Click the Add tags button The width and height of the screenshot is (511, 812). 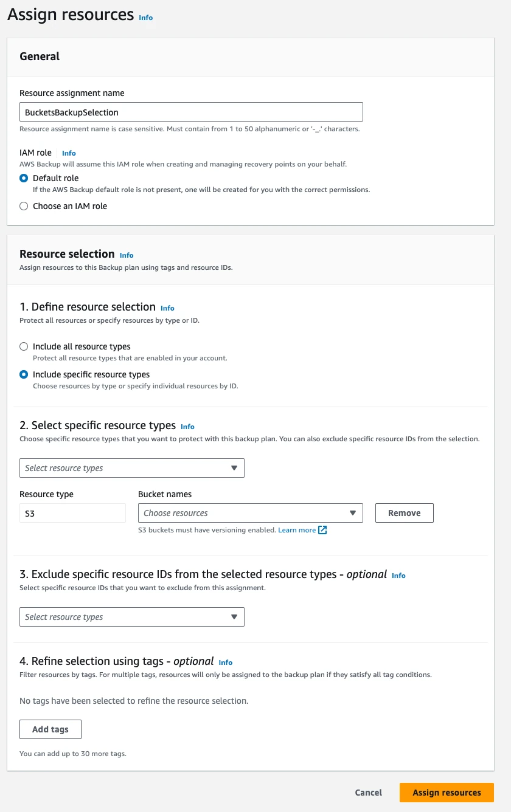click(x=50, y=729)
